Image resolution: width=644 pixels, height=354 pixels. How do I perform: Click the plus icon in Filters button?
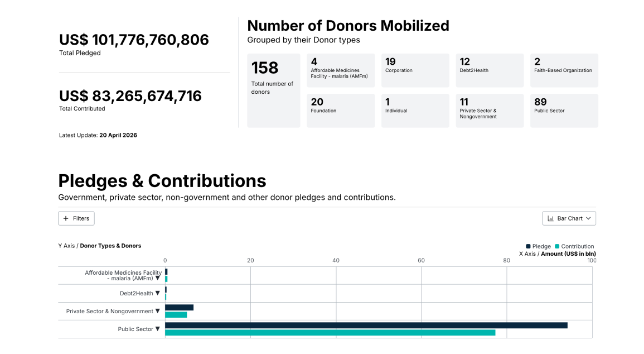(x=66, y=218)
